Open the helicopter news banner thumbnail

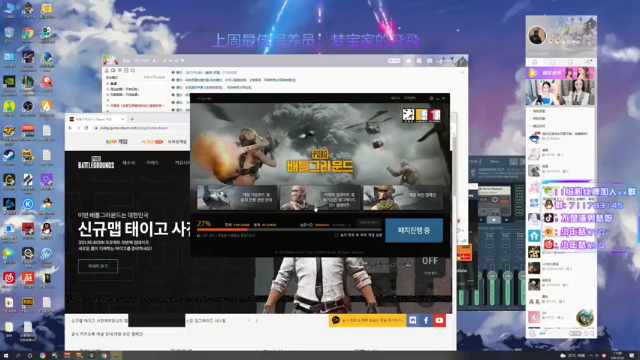[x=237, y=198]
